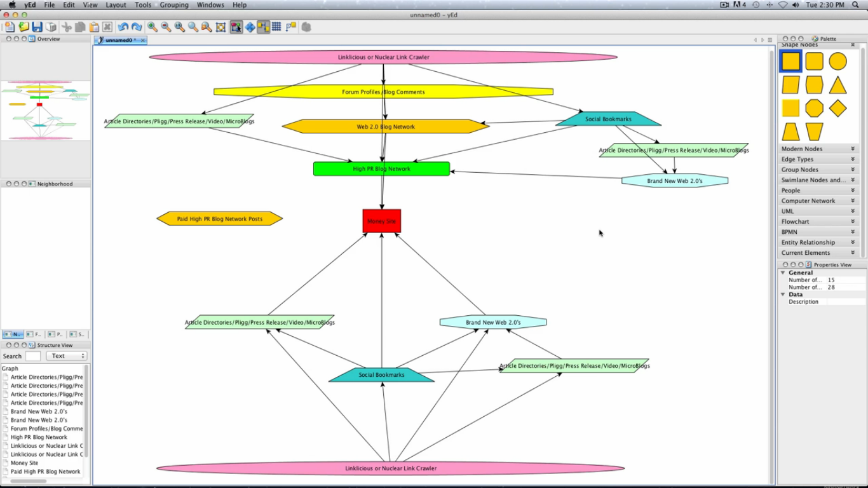Screen dimensions: 868x488
Task: Open the Layout menu
Action: click(116, 5)
